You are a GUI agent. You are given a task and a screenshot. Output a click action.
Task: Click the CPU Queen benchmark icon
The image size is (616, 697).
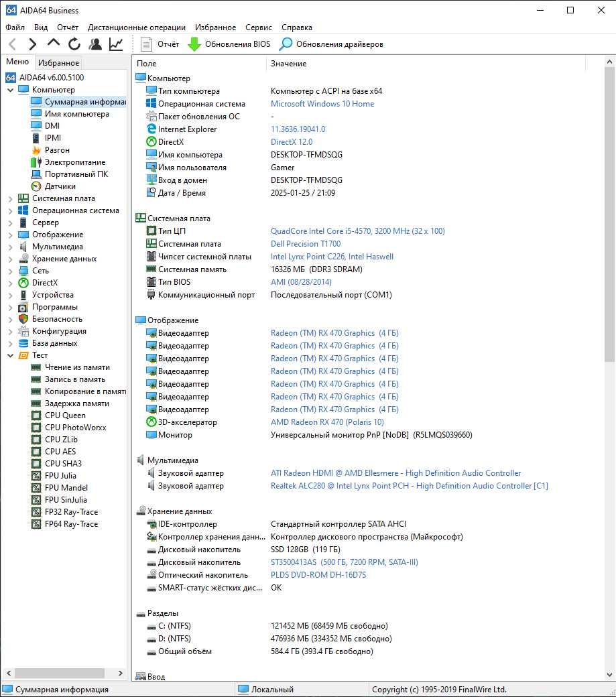point(36,416)
